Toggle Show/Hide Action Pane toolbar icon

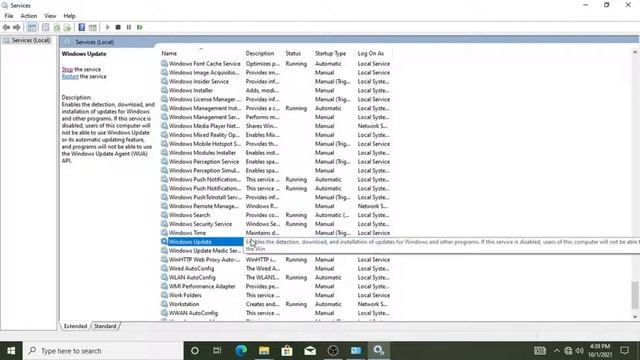pos(93,27)
